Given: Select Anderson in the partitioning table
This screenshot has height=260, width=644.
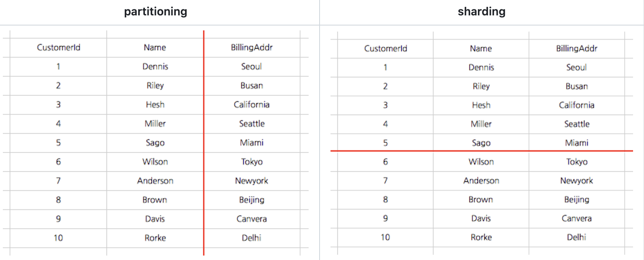Looking at the screenshot, I should (x=155, y=181).
